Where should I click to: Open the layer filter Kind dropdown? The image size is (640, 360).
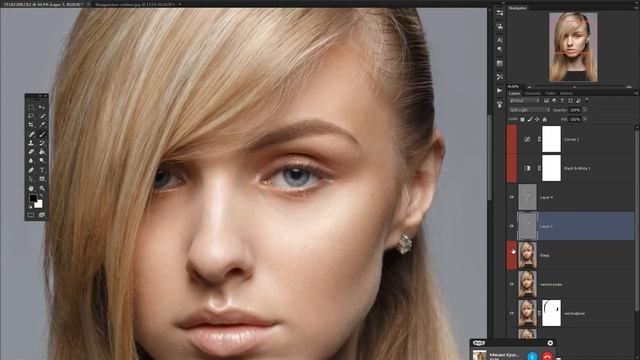point(525,100)
